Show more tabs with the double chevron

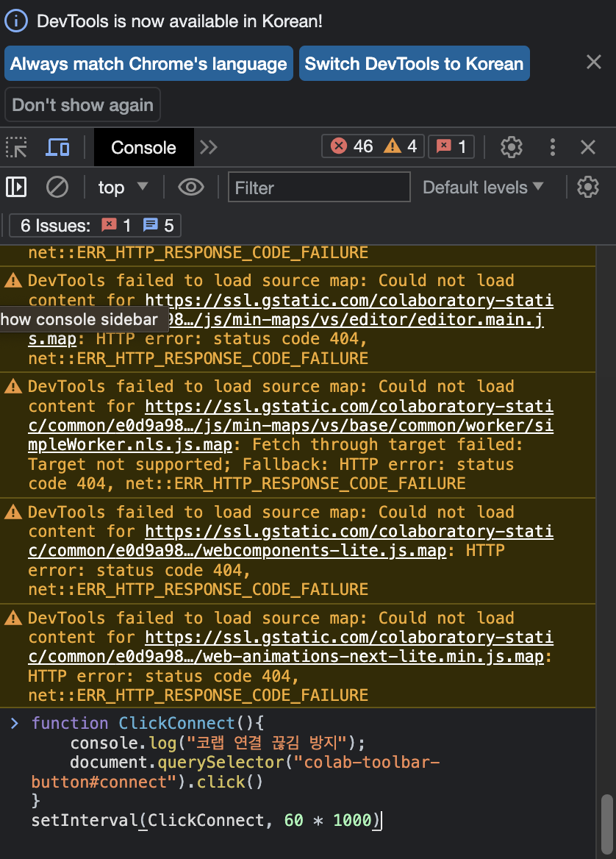(209, 147)
